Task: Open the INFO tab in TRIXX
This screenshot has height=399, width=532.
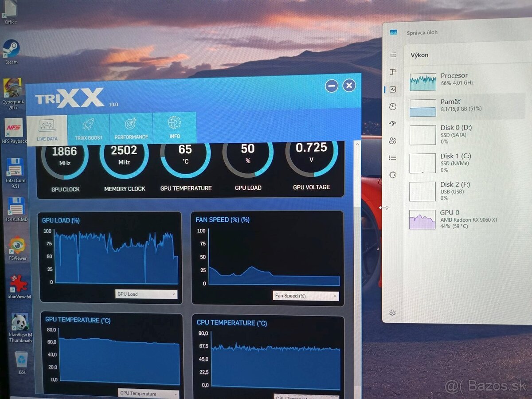Action: 175,128
